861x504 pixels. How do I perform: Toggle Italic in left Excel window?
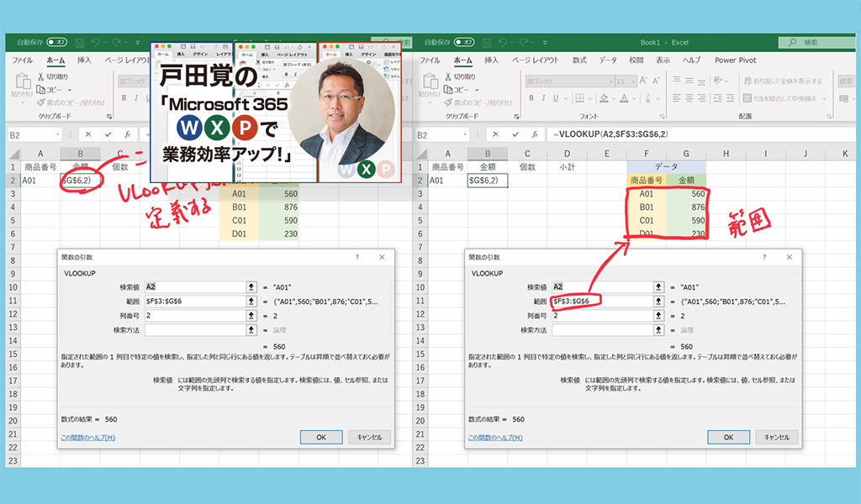tap(135, 98)
